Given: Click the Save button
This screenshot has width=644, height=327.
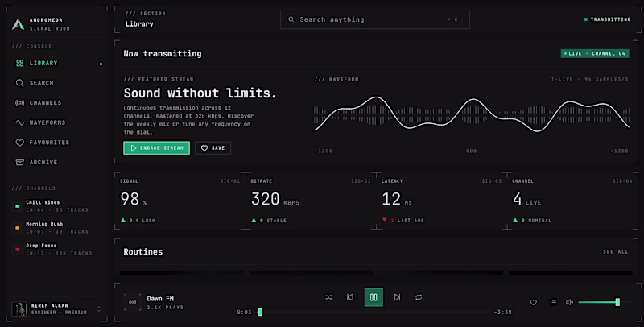Looking at the screenshot, I should [x=213, y=148].
